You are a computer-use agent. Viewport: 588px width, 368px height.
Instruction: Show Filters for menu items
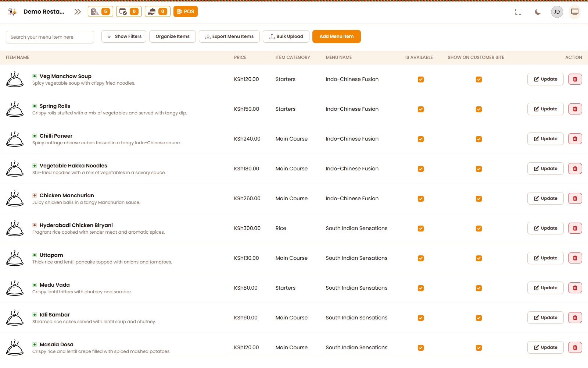point(124,36)
